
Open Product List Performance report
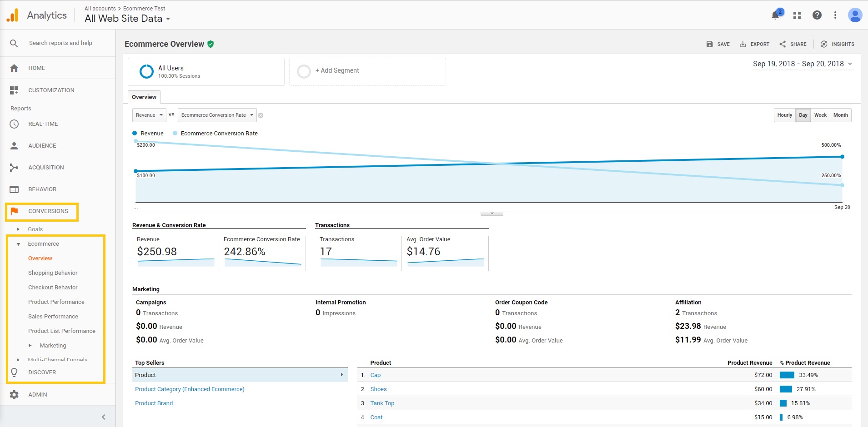pyautogui.click(x=62, y=331)
